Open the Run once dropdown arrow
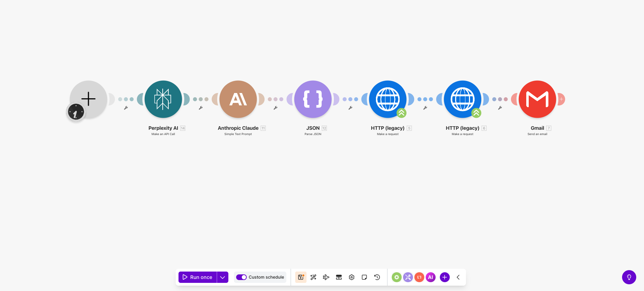The height and width of the screenshot is (291, 644). coord(222,277)
